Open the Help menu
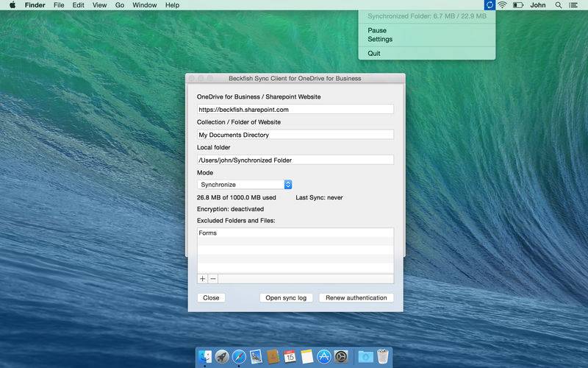588x368 pixels. [x=172, y=5]
